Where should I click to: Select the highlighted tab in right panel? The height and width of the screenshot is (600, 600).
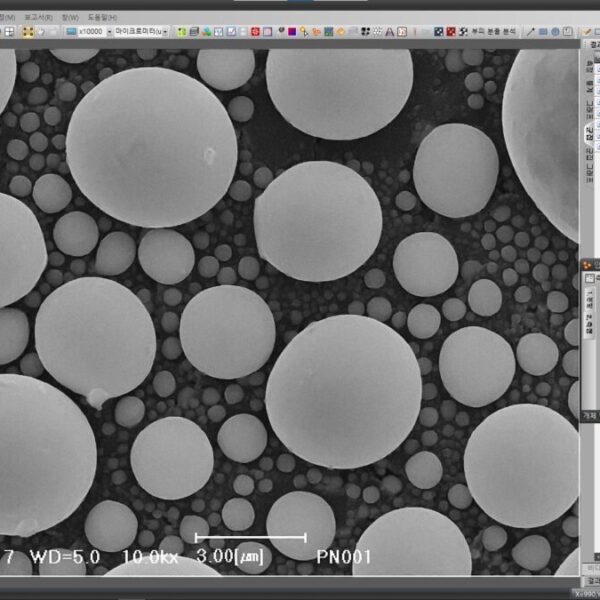tap(590, 133)
